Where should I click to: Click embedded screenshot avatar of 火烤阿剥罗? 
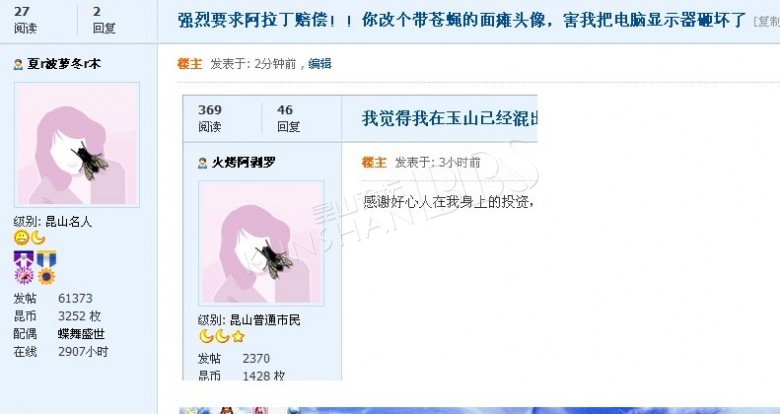(261, 243)
